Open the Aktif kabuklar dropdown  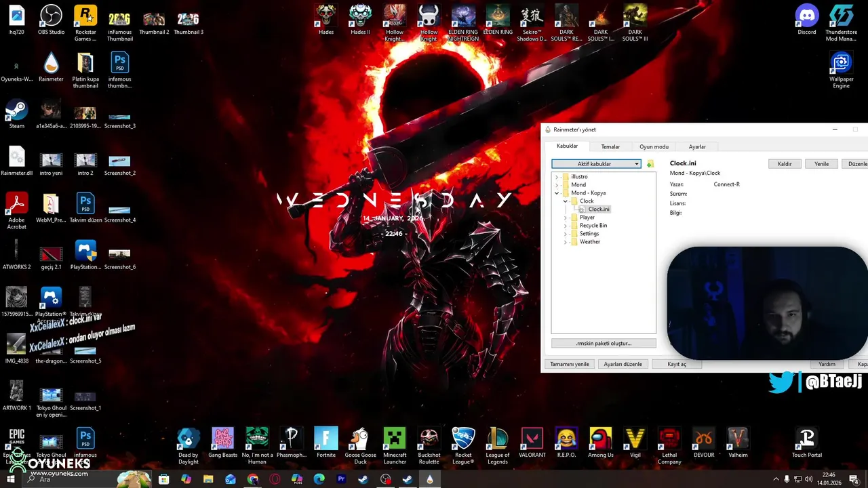(x=596, y=164)
